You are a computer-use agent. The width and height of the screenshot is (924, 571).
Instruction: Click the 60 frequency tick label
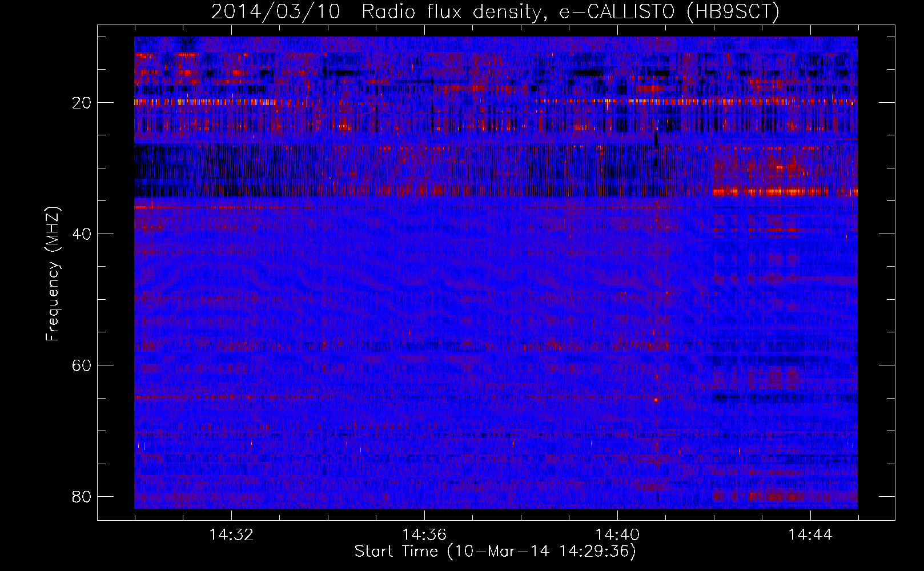(x=82, y=365)
